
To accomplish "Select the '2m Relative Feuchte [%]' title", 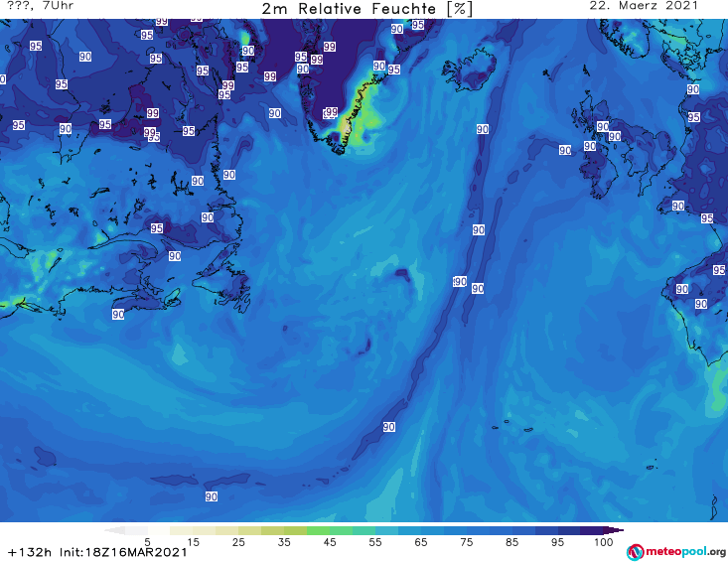I will point(366,9).
